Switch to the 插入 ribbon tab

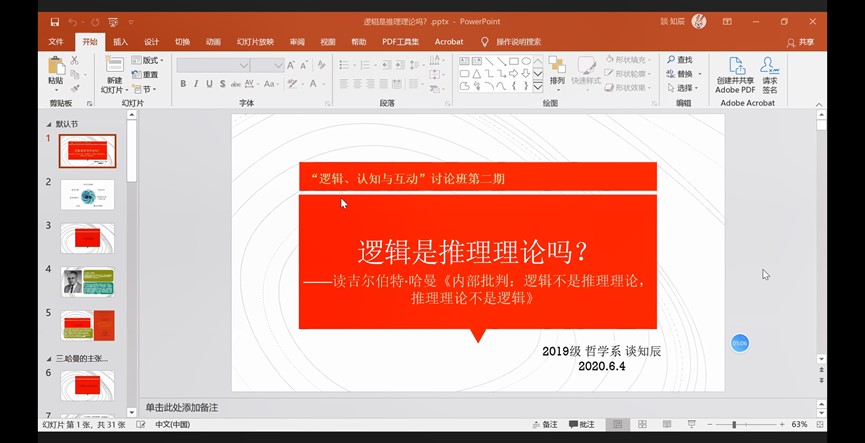click(x=120, y=42)
